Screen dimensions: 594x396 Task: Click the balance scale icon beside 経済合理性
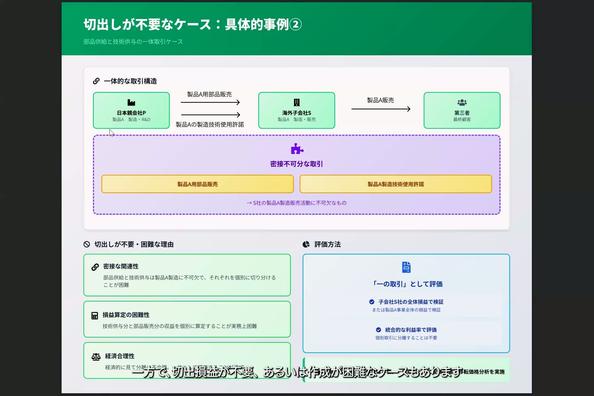point(96,357)
